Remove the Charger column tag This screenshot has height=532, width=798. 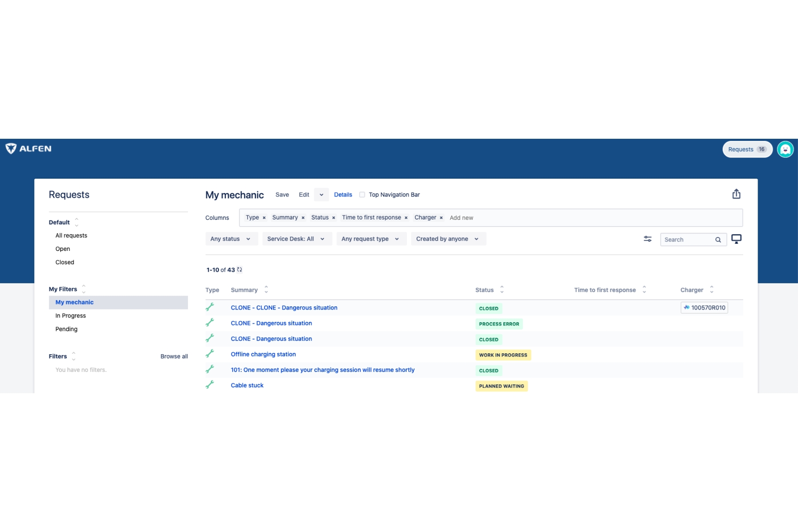(x=441, y=218)
